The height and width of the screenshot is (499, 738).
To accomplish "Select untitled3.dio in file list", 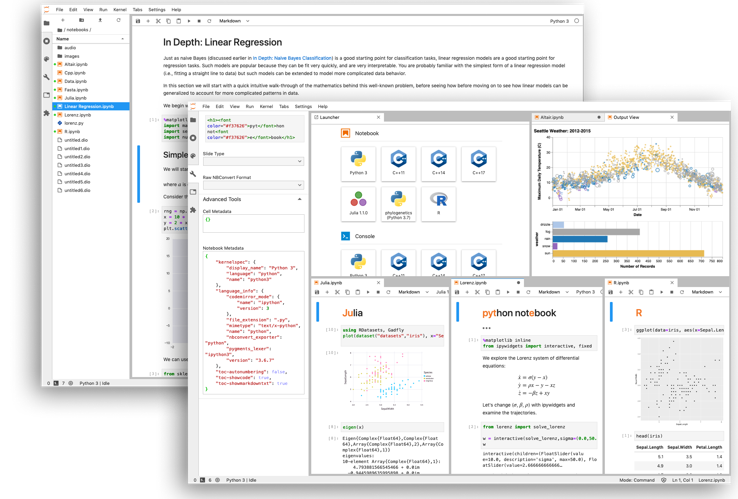I will (x=90, y=165).
